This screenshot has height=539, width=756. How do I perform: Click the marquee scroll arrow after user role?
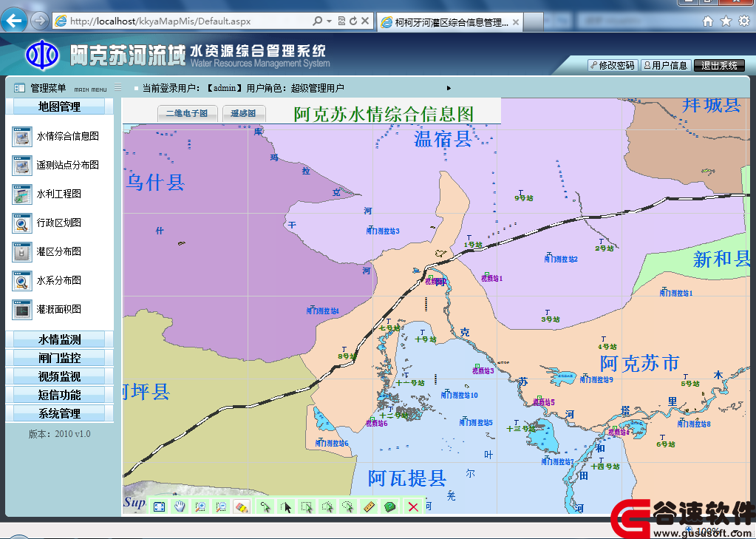[x=449, y=88]
